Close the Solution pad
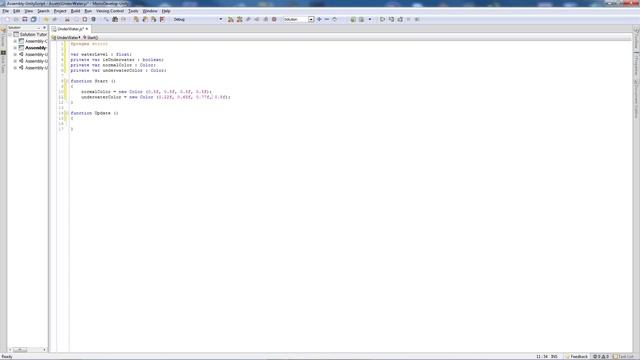 point(44,28)
